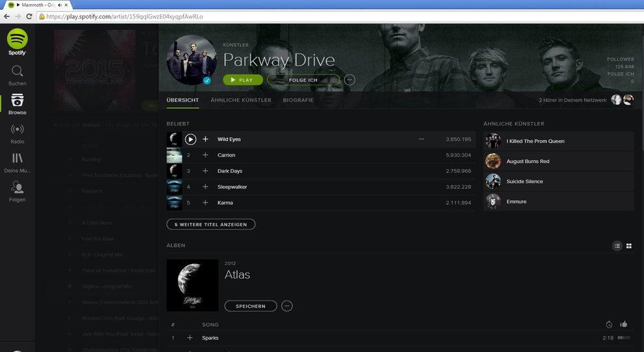Reload the page in browser
Viewport: 644px width, 352px height.
click(29, 16)
